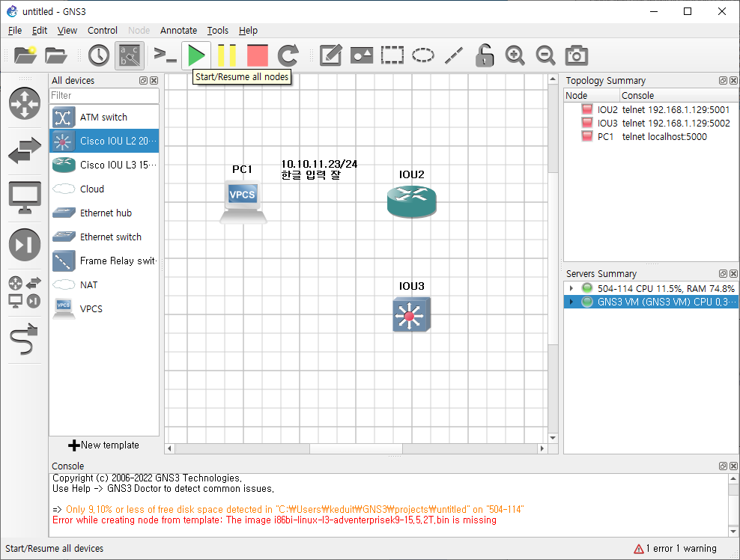Screen dimensions: 740x560
Task: Click the Open project folder icon
Action: [56, 55]
